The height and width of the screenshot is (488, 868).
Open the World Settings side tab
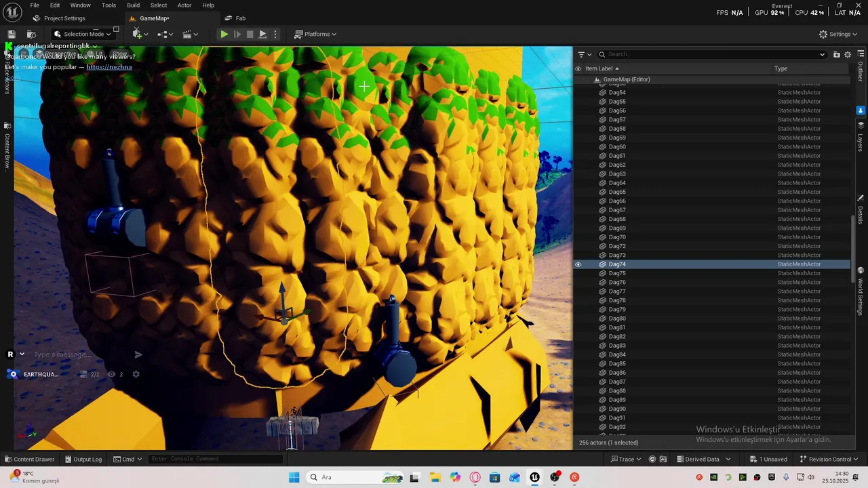pyautogui.click(x=861, y=291)
